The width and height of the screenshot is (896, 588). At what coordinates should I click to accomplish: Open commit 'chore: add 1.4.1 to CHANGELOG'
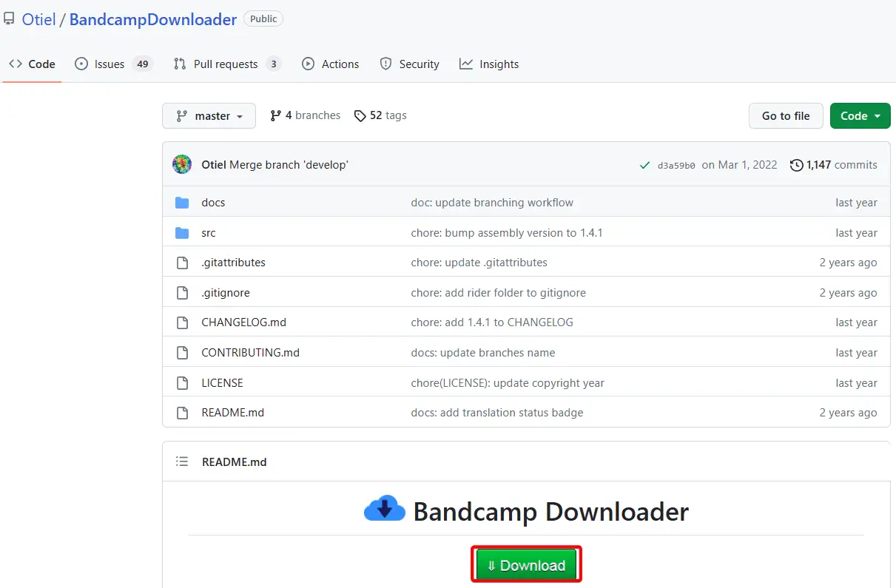pyautogui.click(x=492, y=322)
